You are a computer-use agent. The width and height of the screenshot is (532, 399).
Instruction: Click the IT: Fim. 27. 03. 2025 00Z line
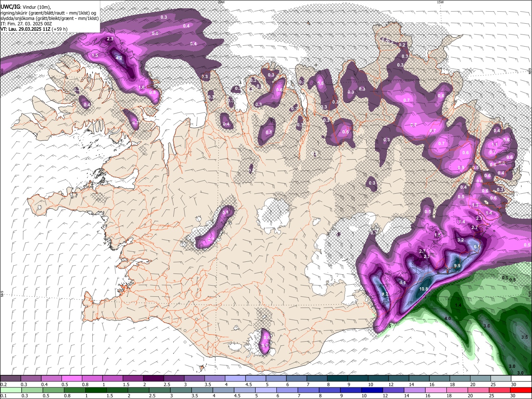tap(26, 24)
